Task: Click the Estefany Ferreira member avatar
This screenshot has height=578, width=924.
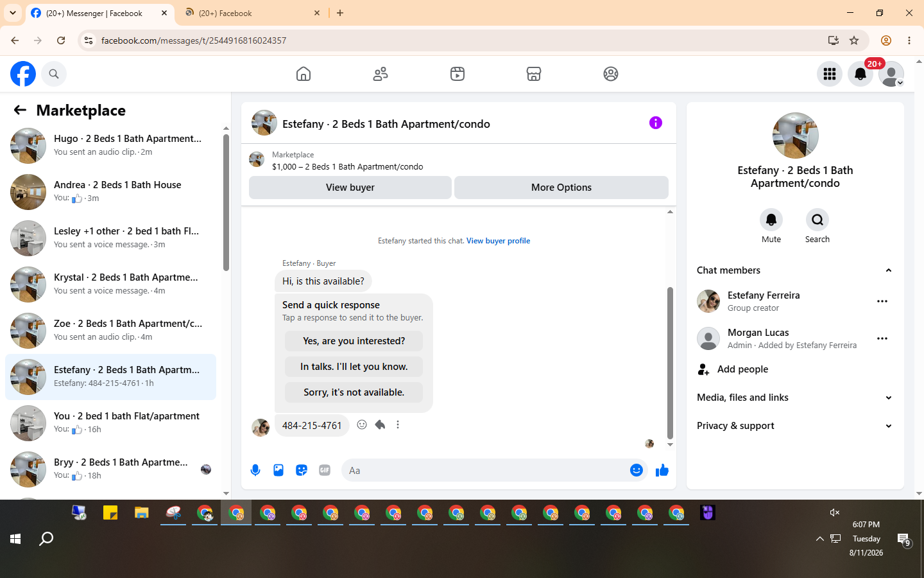Action: click(x=708, y=301)
